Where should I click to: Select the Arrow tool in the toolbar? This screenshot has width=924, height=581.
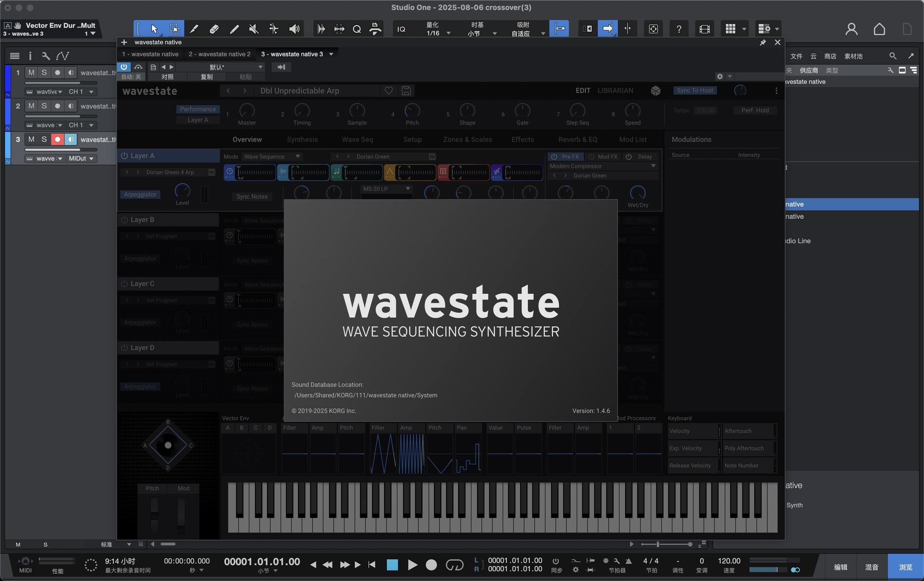pyautogui.click(x=154, y=29)
